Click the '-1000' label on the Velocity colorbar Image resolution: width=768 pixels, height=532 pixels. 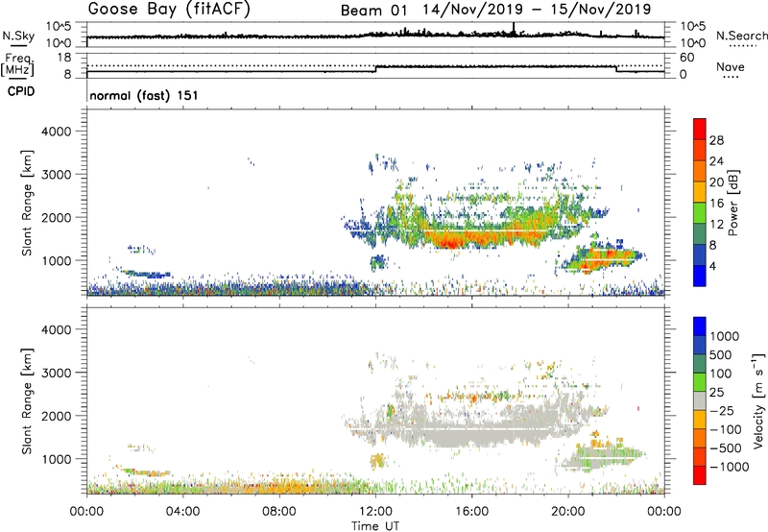point(730,467)
